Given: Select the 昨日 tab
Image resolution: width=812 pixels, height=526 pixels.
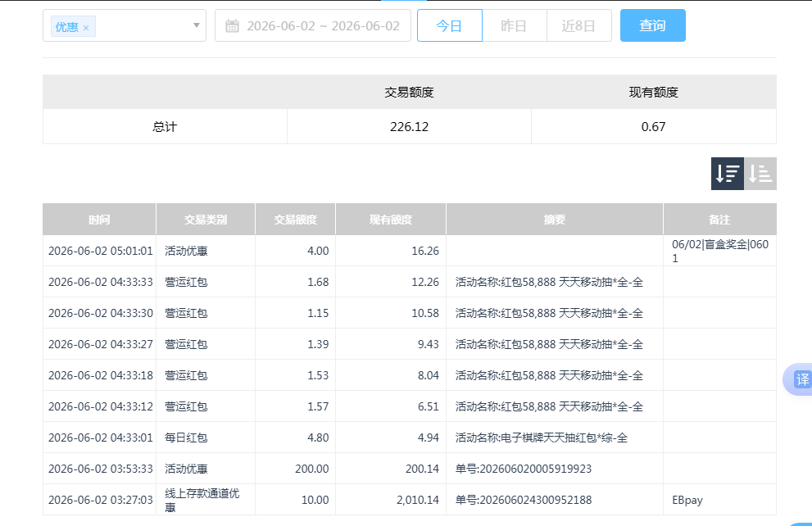Looking at the screenshot, I should (x=515, y=25).
